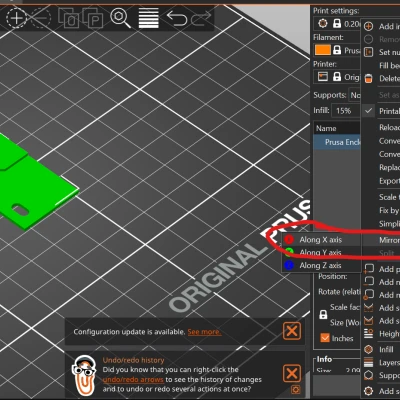Click the Info panel heading

[x=324, y=359]
